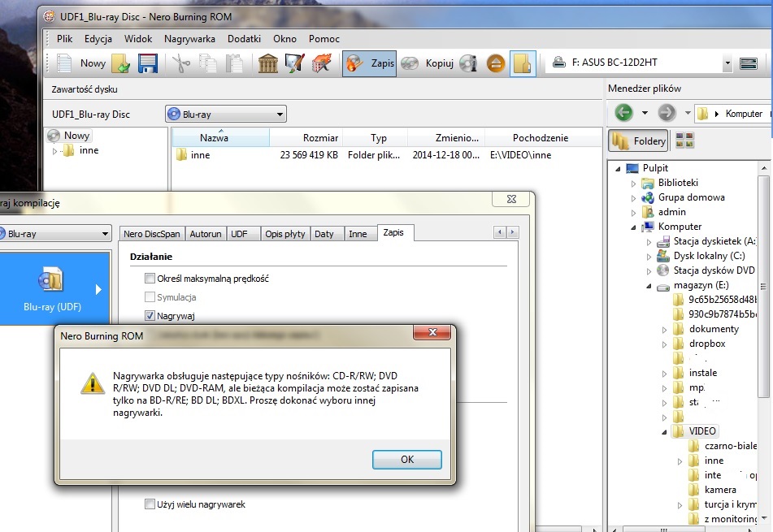Toggle the file browser folder icon
Image resolution: width=773 pixels, height=532 pixels.
[523, 63]
